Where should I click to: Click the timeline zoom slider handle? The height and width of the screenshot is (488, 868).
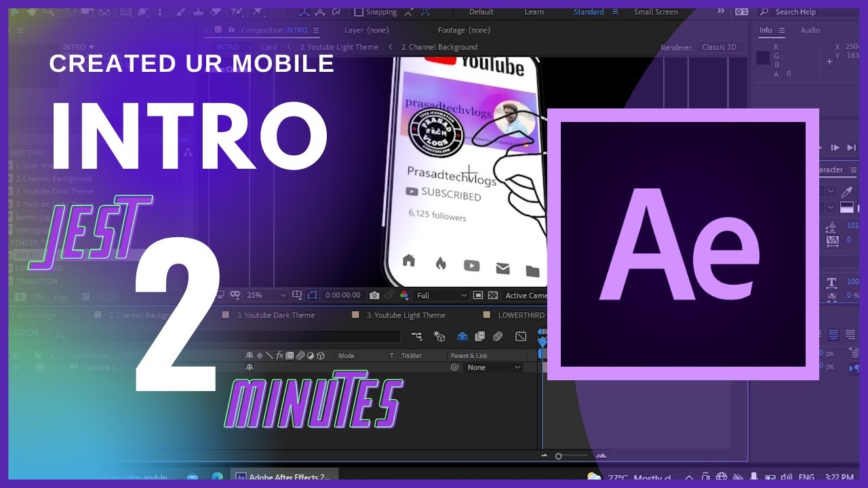(559, 456)
